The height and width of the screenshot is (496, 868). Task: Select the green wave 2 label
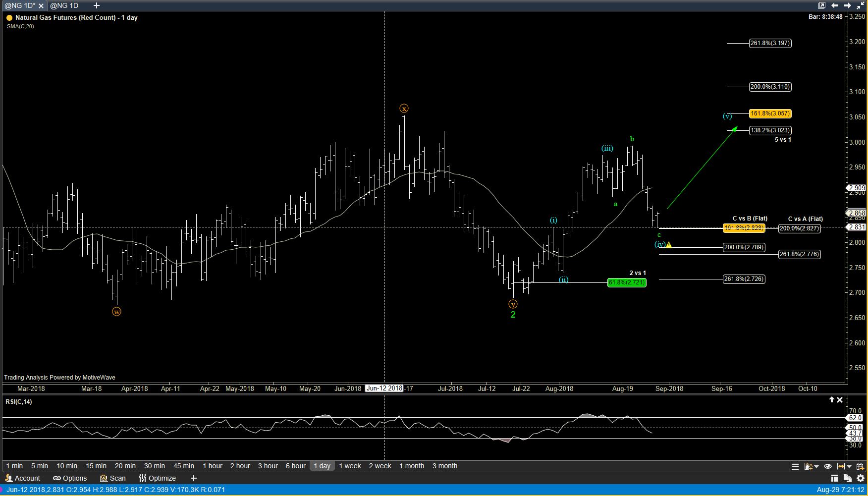pyautogui.click(x=513, y=315)
